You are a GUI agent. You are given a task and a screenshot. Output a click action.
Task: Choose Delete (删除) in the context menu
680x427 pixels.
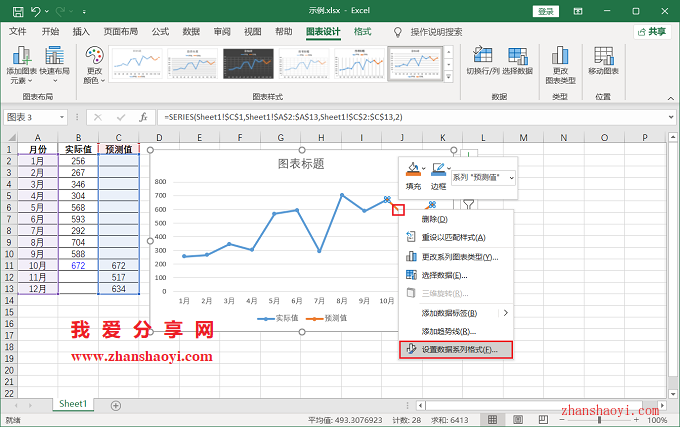456,219
